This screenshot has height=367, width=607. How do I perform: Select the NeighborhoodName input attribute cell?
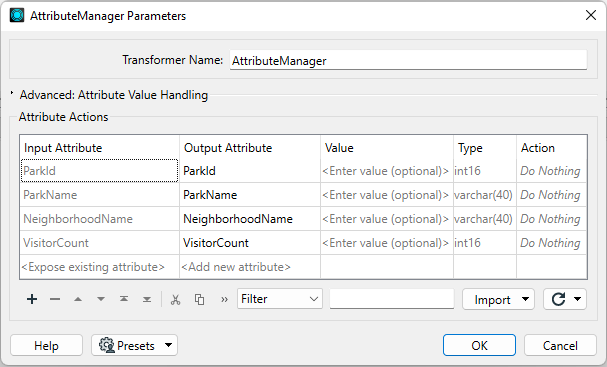pos(99,219)
